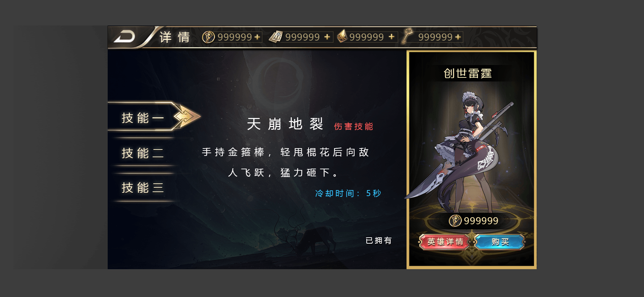Open the 技能三 skill tab
644x297 pixels.
pyautogui.click(x=143, y=188)
